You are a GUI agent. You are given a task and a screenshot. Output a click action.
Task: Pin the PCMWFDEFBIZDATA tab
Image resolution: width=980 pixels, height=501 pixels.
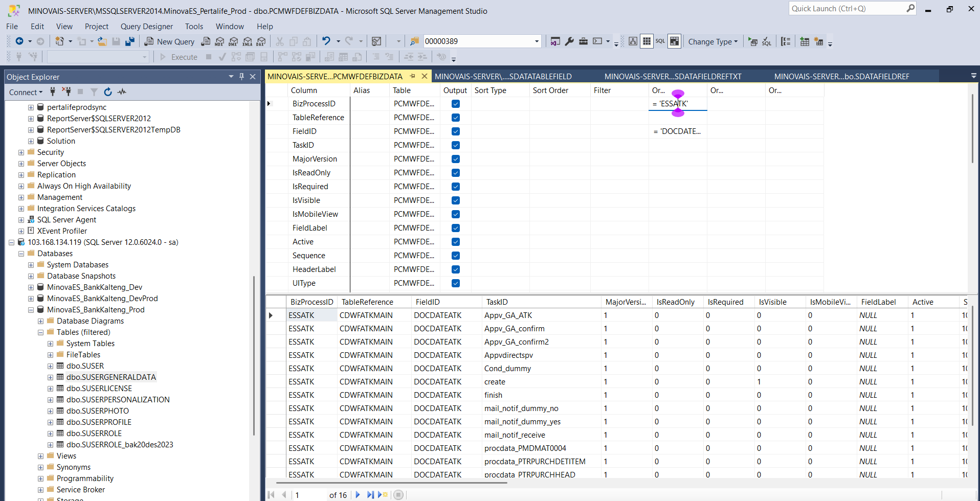[413, 76]
